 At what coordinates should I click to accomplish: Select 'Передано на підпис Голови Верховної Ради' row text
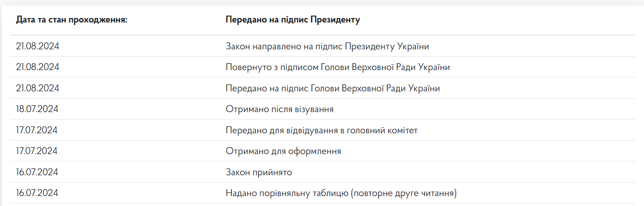[333, 88]
